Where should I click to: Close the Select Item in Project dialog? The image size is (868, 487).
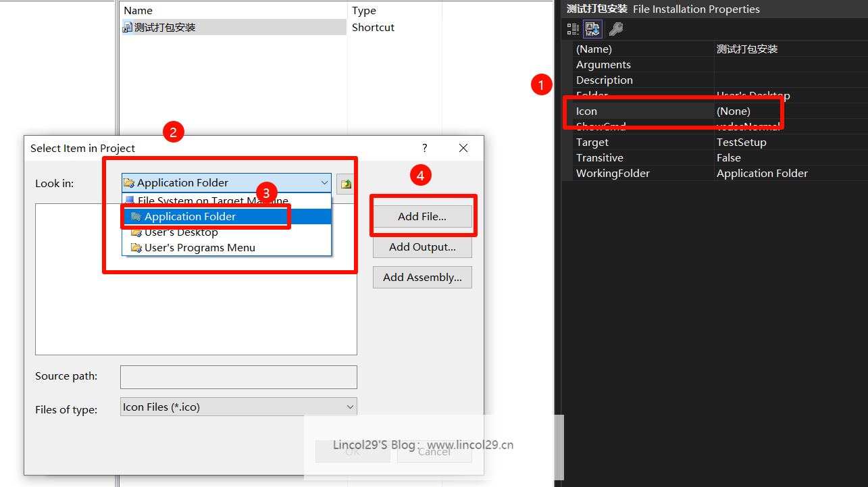(x=463, y=148)
